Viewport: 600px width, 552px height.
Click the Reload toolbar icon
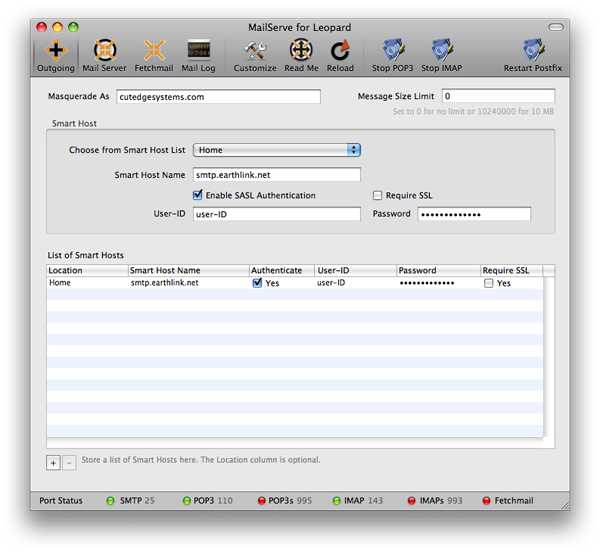point(340,54)
